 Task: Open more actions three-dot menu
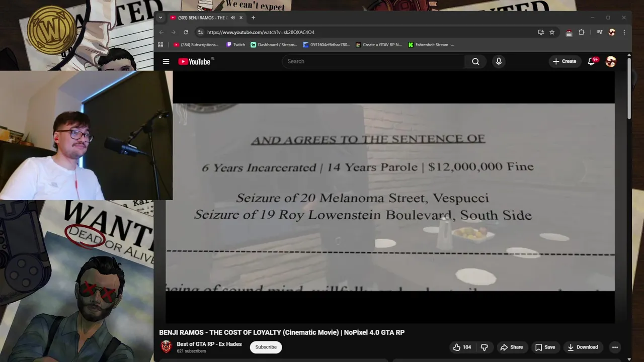[615, 347]
